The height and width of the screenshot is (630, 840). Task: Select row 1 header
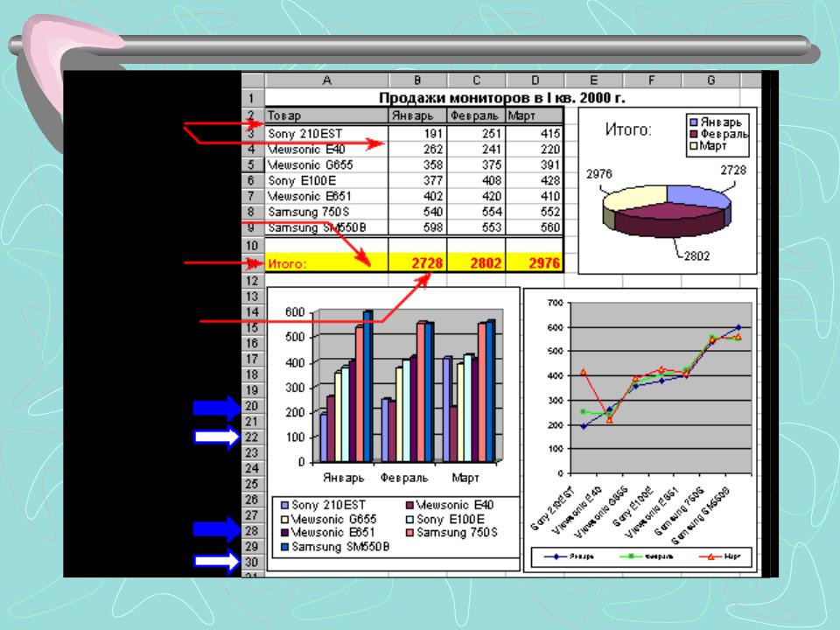(252, 98)
